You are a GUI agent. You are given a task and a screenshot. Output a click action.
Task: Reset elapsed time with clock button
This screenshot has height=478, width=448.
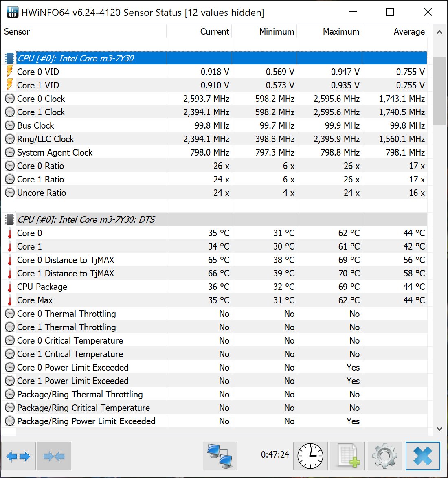pos(310,456)
